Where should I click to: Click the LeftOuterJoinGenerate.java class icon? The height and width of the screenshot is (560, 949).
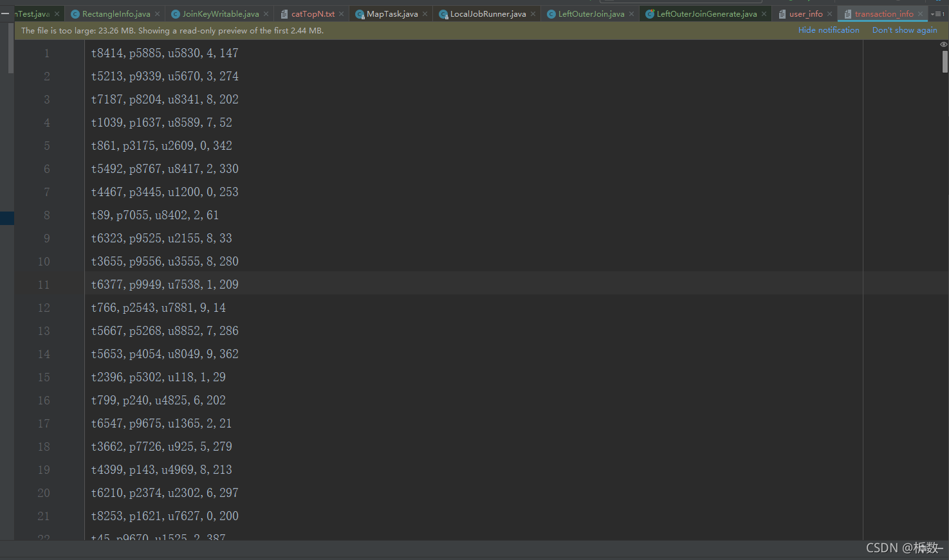650,14
